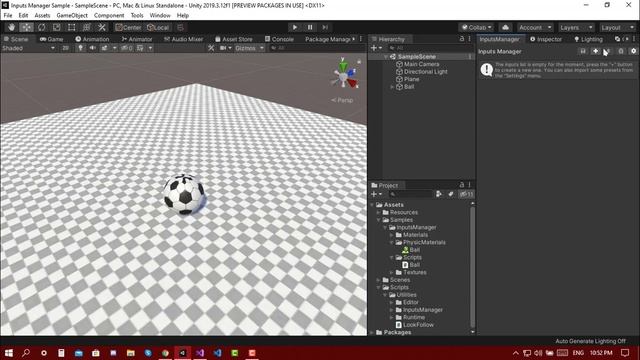Toggle scene effects image icon

[x=105, y=48]
